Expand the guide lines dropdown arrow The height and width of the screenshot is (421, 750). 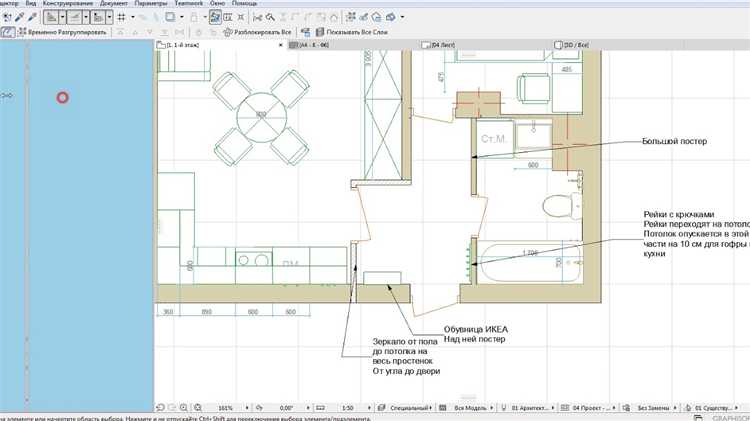tap(62, 17)
